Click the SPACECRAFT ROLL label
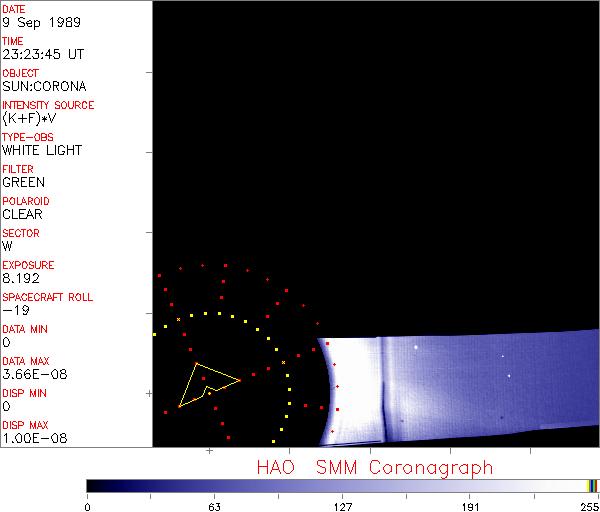Screen dimensions: 600x512 click(46, 297)
